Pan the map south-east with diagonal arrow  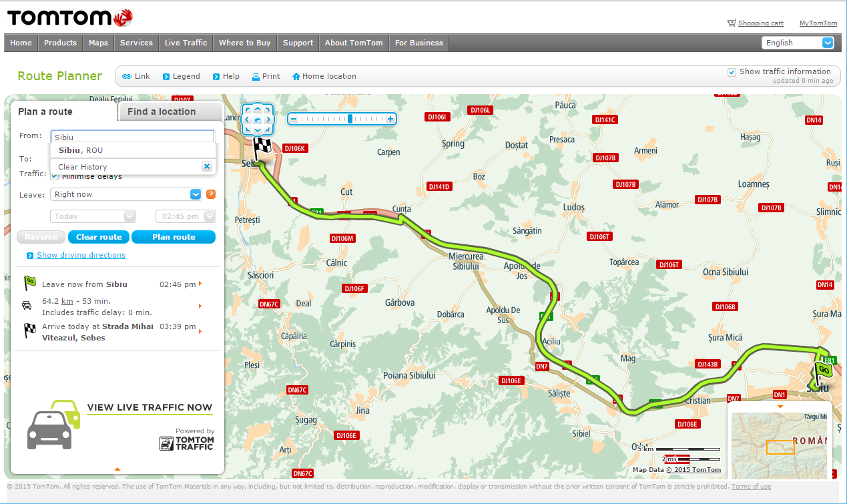point(268,130)
